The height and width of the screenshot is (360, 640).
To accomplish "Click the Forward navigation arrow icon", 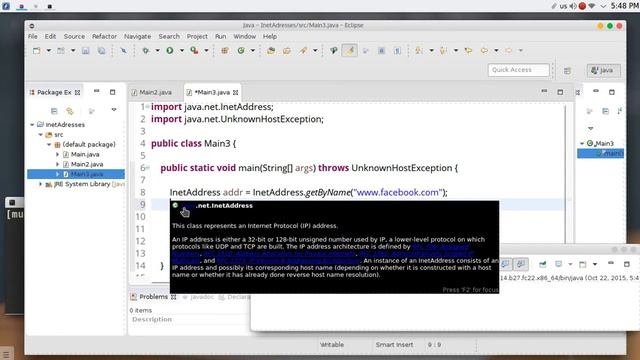I will (x=509, y=51).
